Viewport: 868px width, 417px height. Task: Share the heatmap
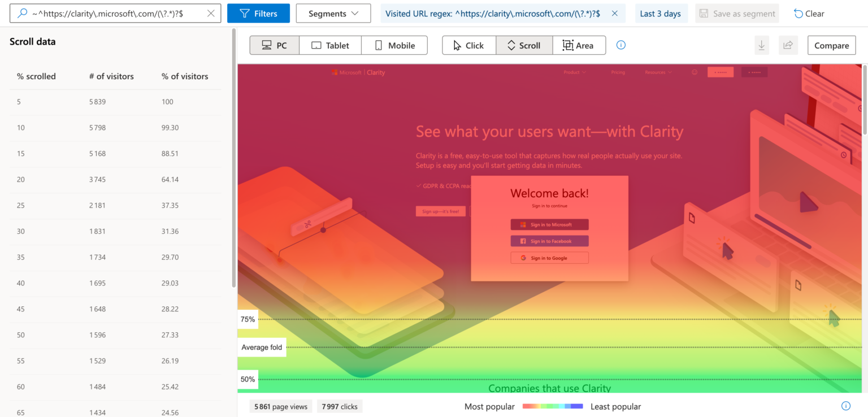pos(788,45)
